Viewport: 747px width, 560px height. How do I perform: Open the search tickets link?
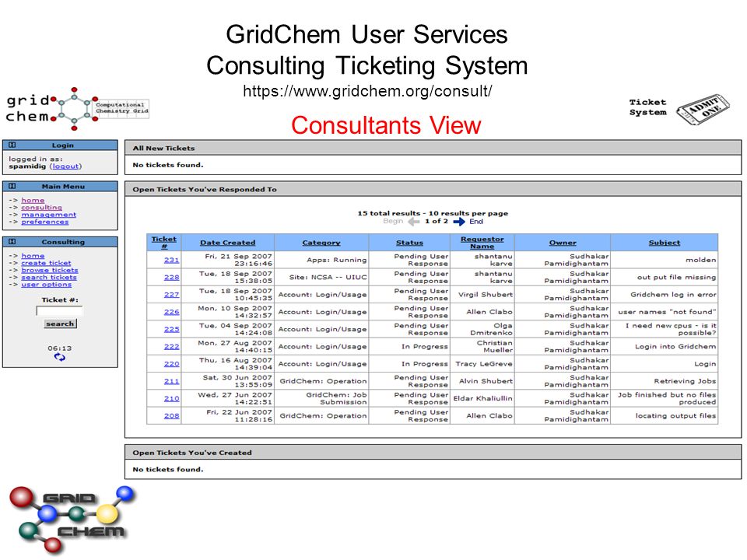49,277
